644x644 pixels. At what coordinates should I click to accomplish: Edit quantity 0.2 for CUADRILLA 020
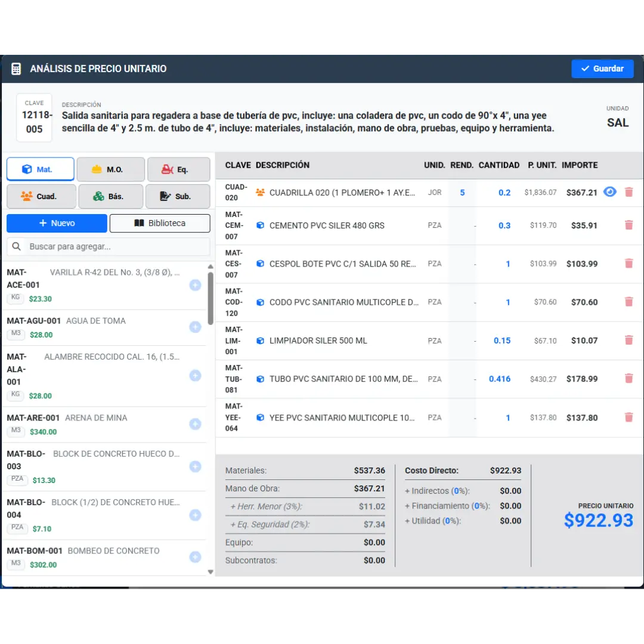coord(504,193)
